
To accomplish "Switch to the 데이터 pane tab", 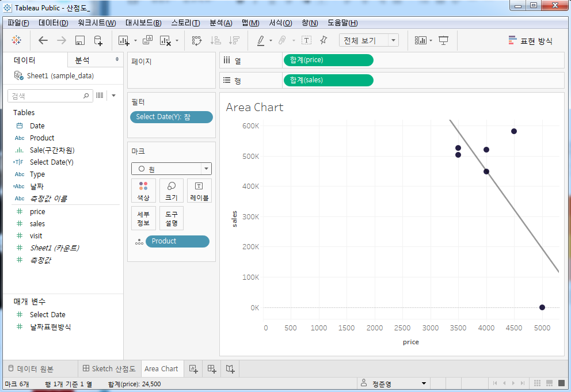I will point(35,60).
